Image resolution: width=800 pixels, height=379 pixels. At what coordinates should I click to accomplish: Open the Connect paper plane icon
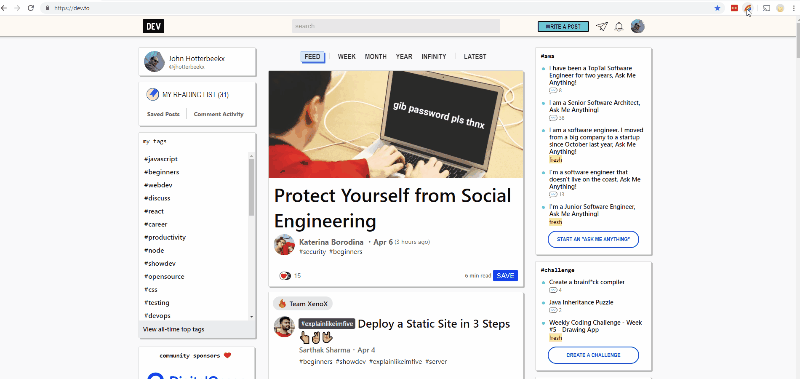603,27
